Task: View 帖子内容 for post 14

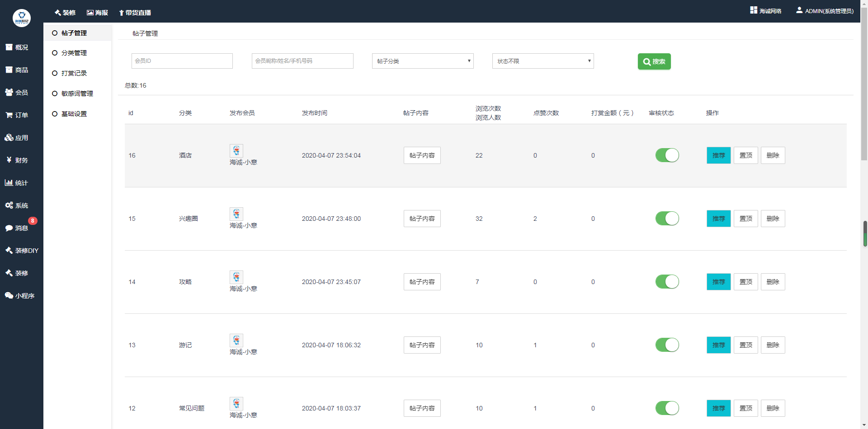Action: pyautogui.click(x=422, y=282)
